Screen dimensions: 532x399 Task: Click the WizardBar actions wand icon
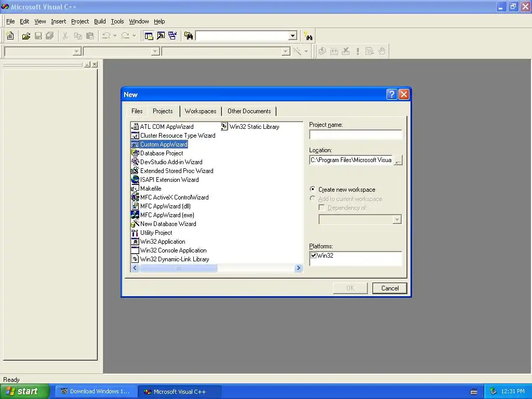(297, 51)
